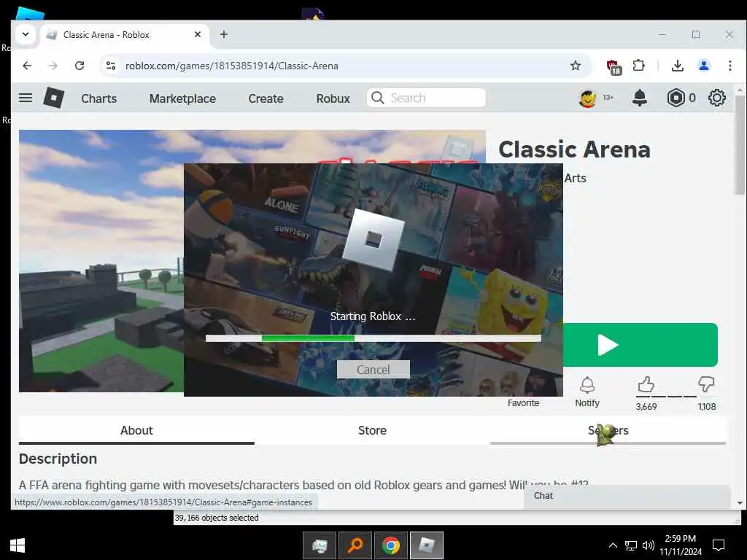The height and width of the screenshot is (560, 747).
Task: Like the game with thumbs up
Action: [x=646, y=384]
